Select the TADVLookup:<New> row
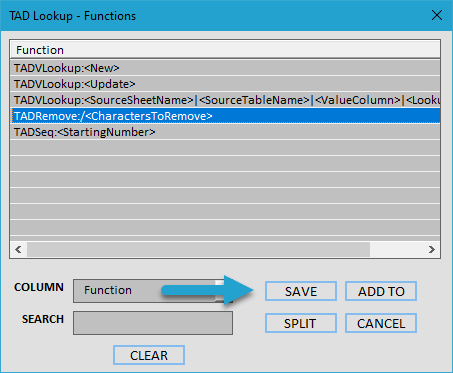This screenshot has width=453, height=373. [x=225, y=68]
